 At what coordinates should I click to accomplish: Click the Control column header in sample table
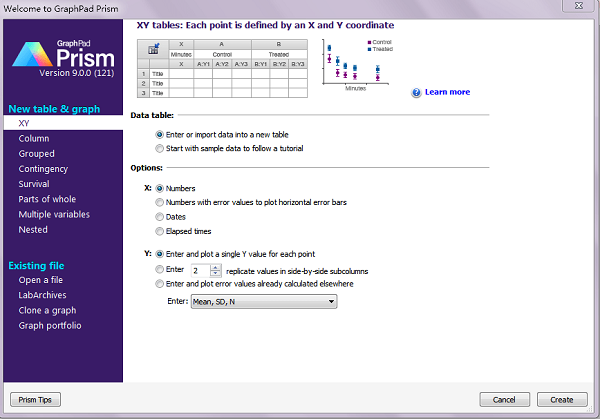(x=222, y=55)
